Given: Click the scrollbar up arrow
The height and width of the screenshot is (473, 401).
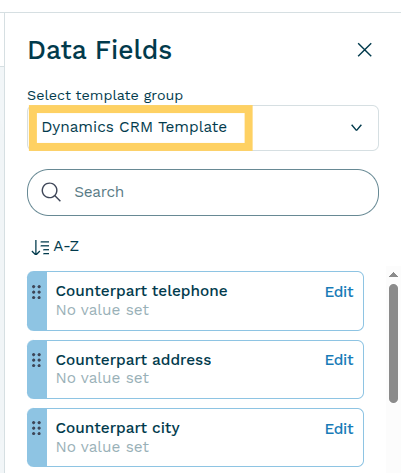Looking at the screenshot, I should click(393, 275).
